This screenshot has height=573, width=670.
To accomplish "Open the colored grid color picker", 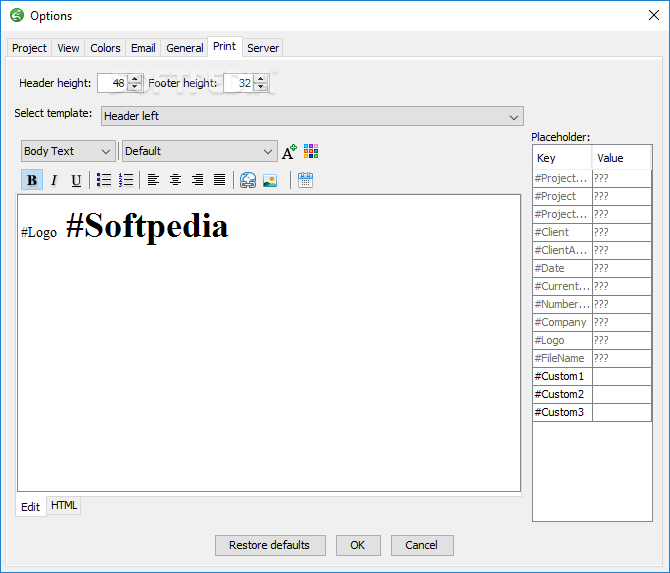I will (x=311, y=151).
